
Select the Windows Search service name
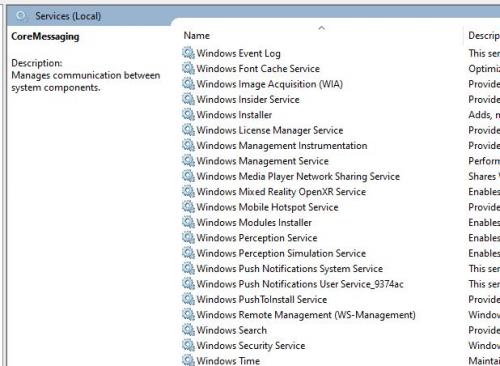click(232, 330)
